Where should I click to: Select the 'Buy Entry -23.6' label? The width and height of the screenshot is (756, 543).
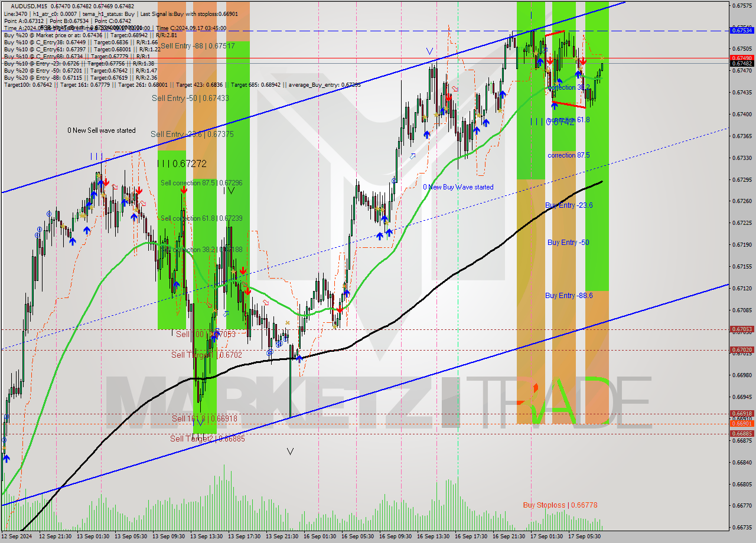coord(569,205)
